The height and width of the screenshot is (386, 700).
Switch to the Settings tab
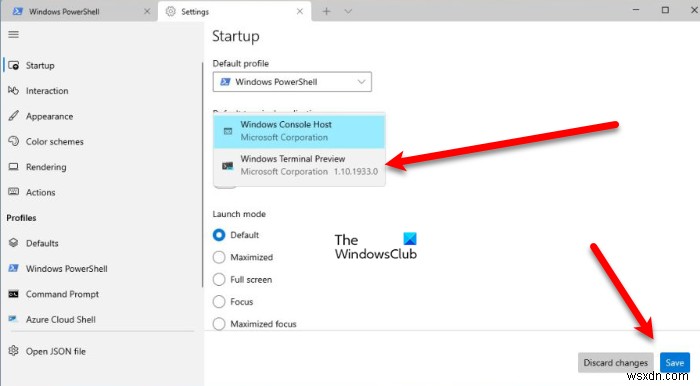coord(235,12)
